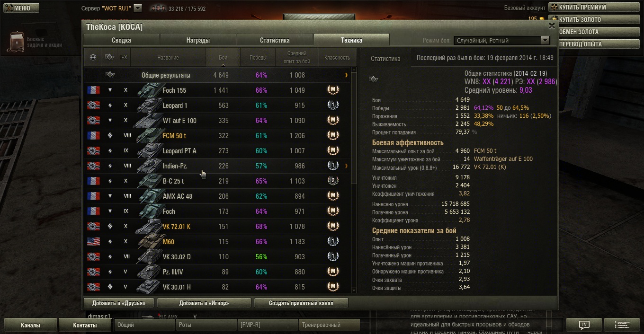The image size is (644, 334).
Task: Sort vehicles by nation globe icon
Action: pos(93,57)
